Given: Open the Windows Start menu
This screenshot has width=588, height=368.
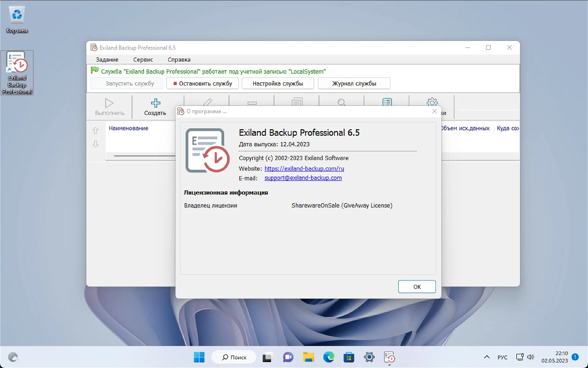Looking at the screenshot, I should (199, 357).
